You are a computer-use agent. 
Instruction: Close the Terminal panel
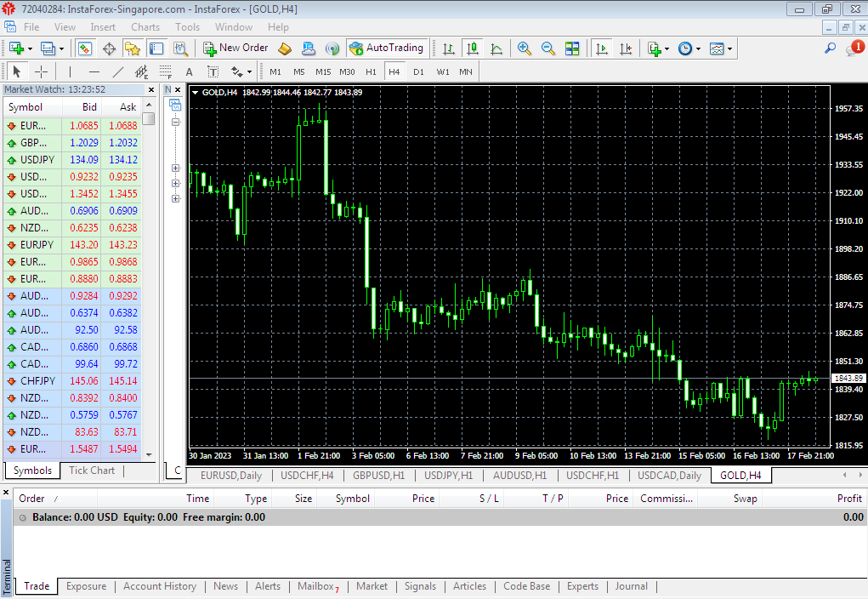[x=6, y=492]
